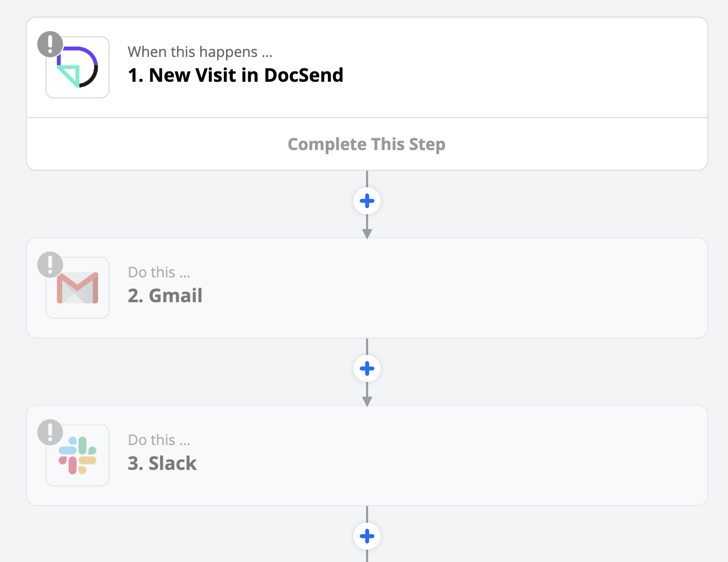Add a step between Gmail and Slack

[367, 368]
